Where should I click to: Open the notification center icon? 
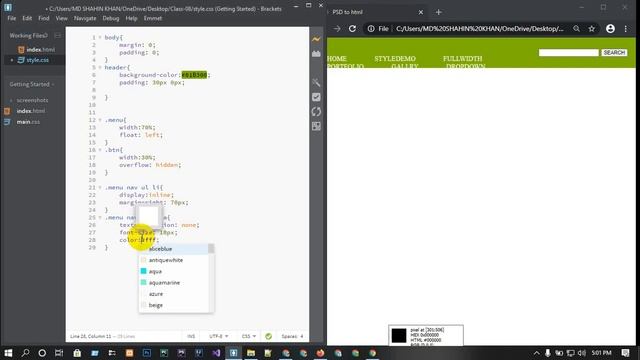click(625, 353)
